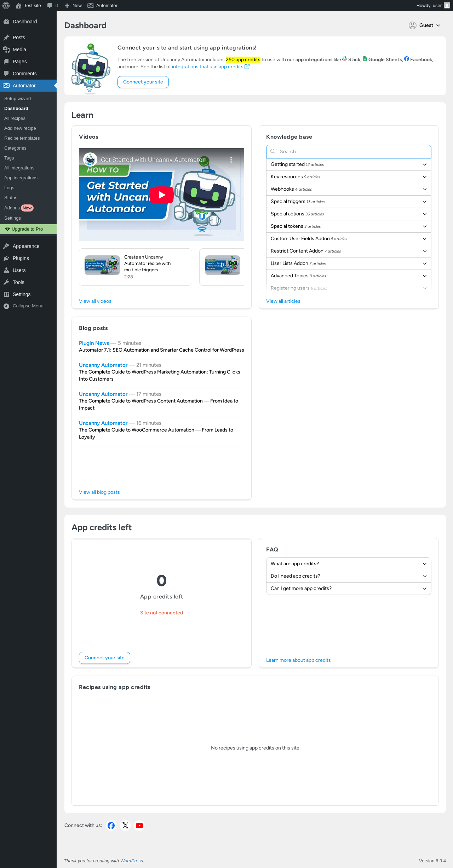Click Connect your site button in banner
Image resolution: width=453 pixels, height=868 pixels.
pyautogui.click(x=143, y=82)
